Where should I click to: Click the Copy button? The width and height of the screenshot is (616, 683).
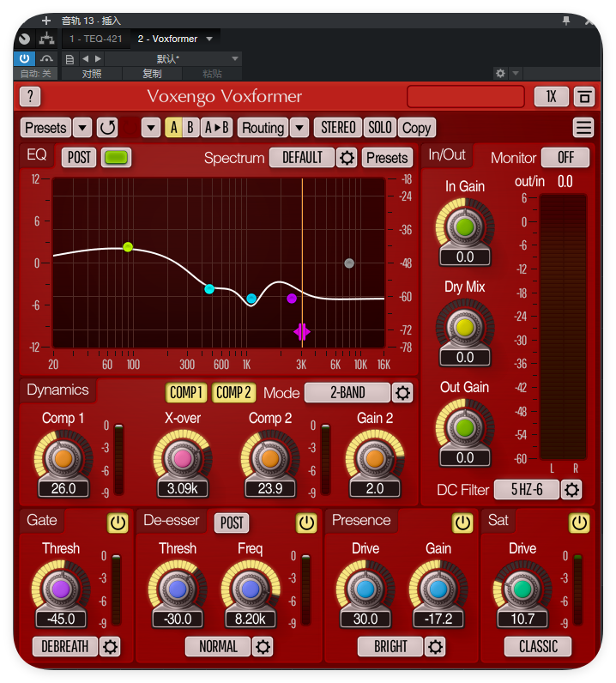pos(416,128)
